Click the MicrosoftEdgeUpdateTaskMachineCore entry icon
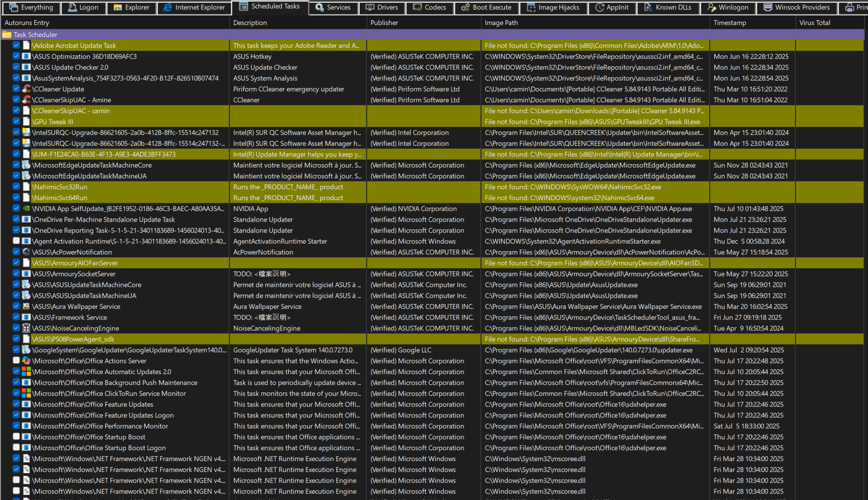Screen dimensions: 868x500 click(26, 165)
